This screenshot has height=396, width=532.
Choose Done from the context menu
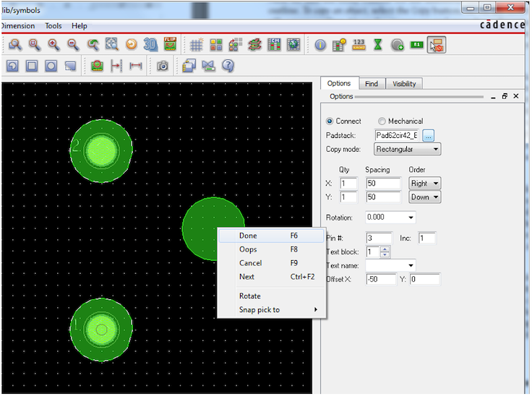248,236
